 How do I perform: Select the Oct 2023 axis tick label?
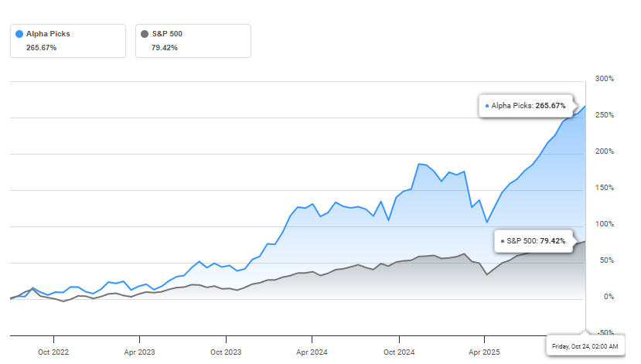[227, 352]
